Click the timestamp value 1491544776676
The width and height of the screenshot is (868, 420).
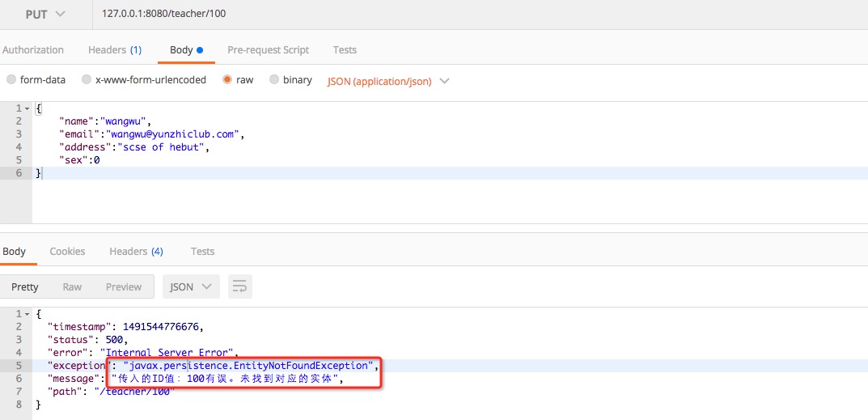tap(159, 326)
